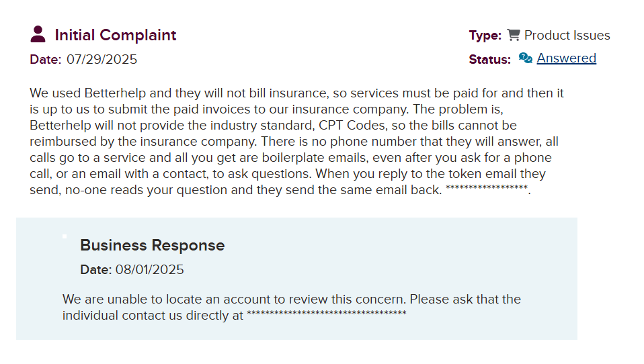Screen dimensions: 644x364
Task: Click the Type label
Action: pyautogui.click(x=485, y=36)
